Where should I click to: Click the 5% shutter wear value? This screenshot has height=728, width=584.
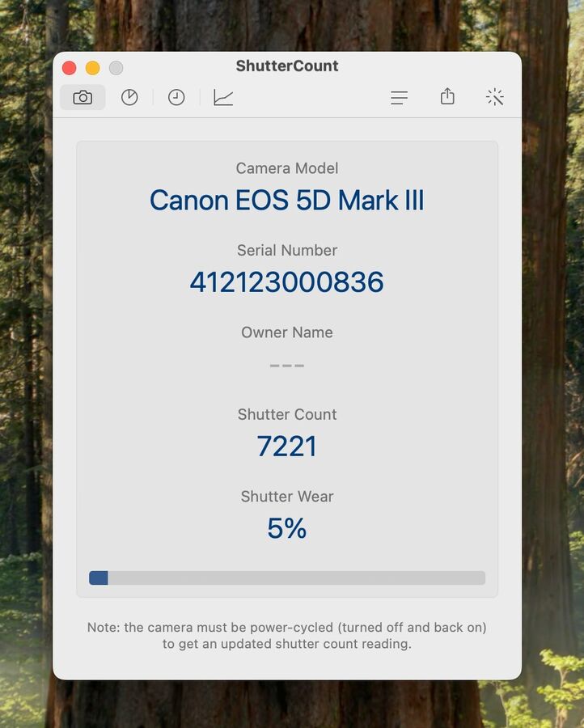tap(287, 528)
